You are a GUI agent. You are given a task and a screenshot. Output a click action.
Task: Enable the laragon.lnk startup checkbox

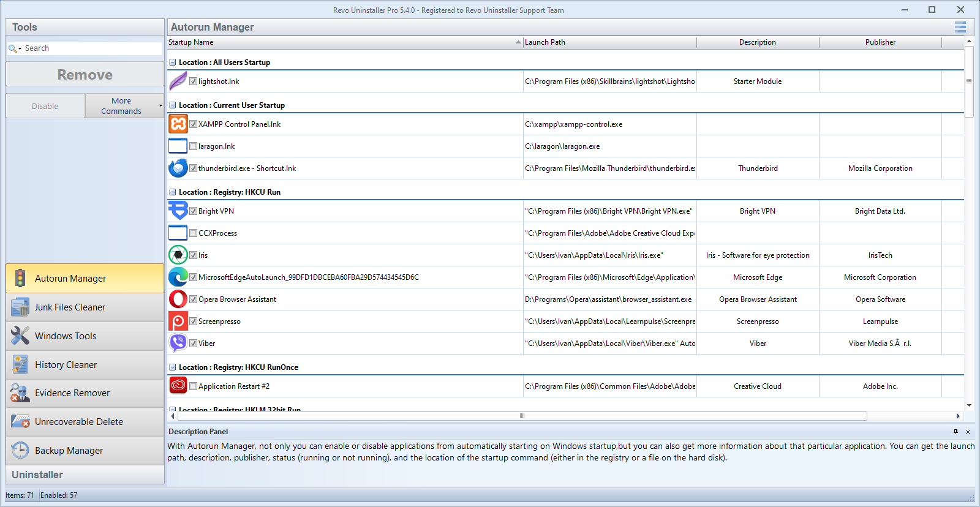(x=193, y=146)
